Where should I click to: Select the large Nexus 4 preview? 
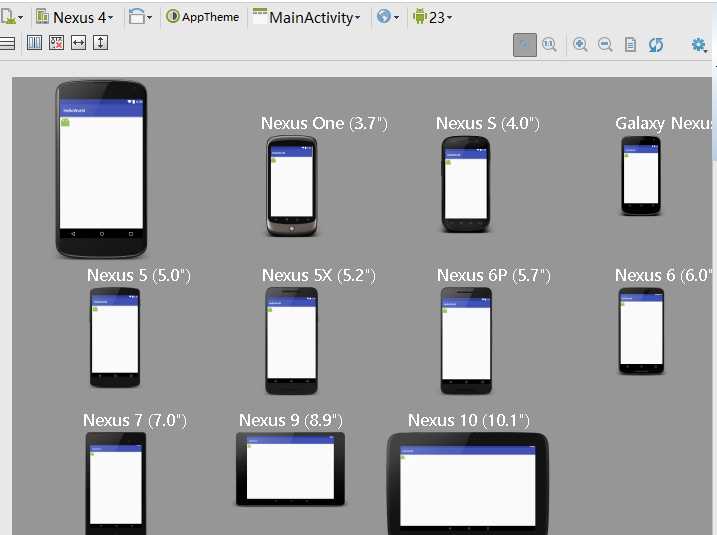coord(101,169)
